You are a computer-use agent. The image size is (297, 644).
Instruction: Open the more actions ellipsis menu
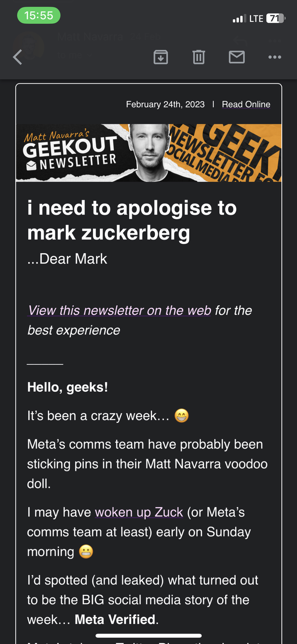point(275,57)
